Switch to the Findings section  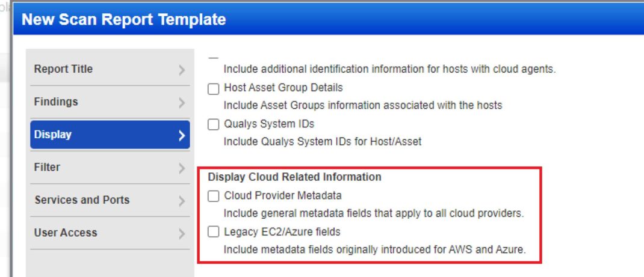click(x=110, y=102)
